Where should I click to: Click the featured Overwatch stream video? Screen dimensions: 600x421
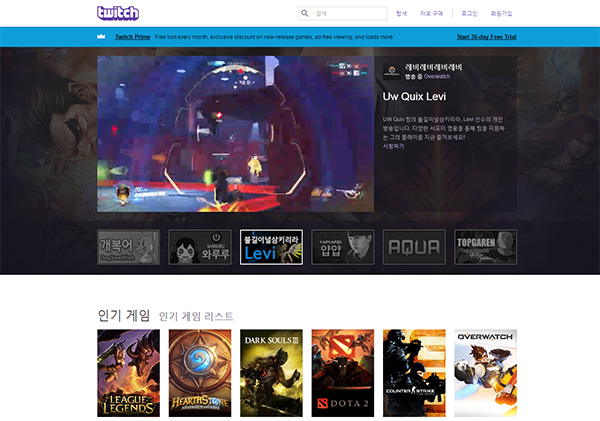[x=235, y=134]
